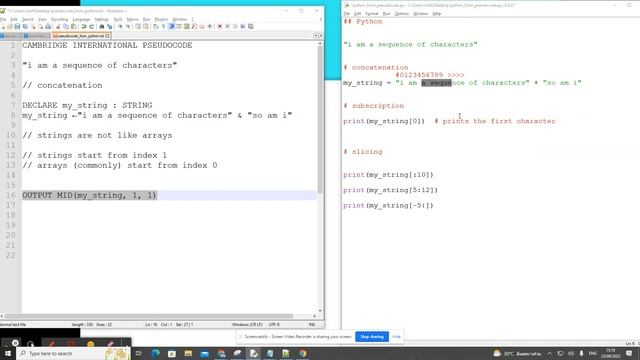Click the Stop sharing button
640x360 pixels.
pos(372,337)
